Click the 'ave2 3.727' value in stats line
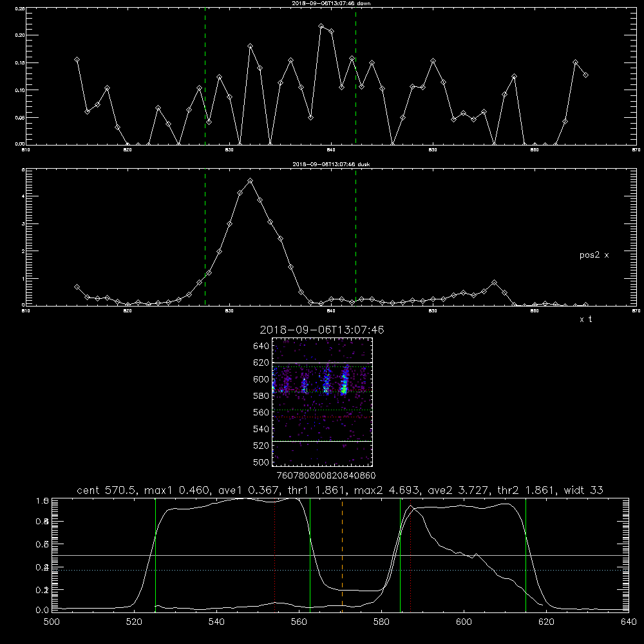This screenshot has width=644, height=644. click(x=459, y=490)
